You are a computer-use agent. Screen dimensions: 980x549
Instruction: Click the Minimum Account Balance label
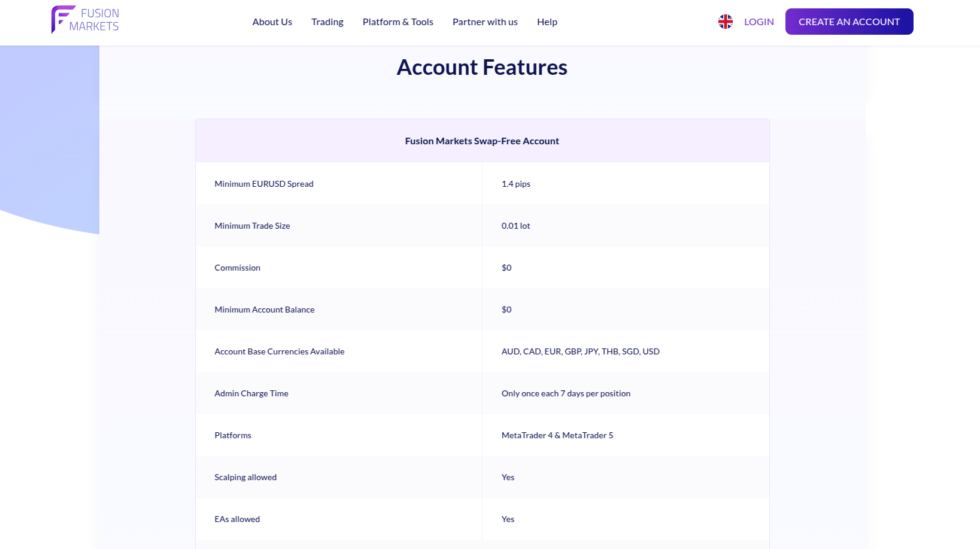264,310
